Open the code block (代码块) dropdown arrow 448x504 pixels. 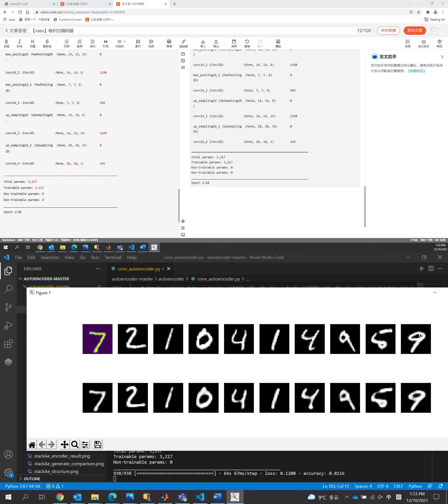[x=124, y=42]
